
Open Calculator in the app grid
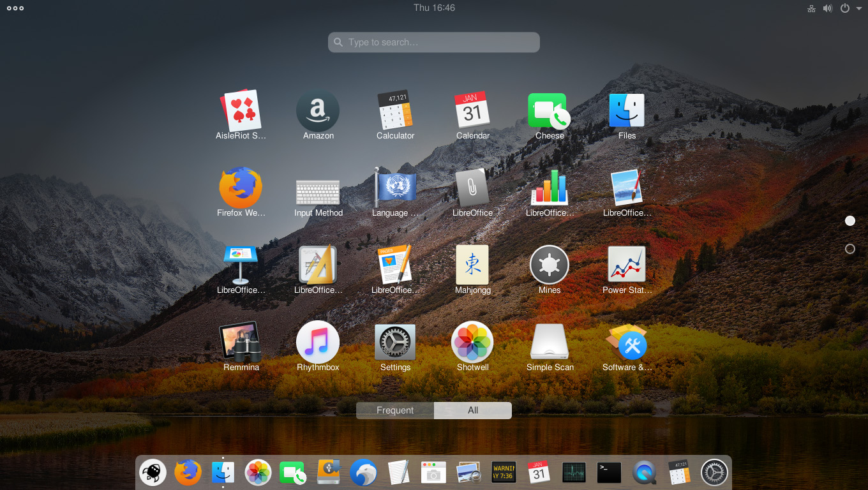[395, 111]
